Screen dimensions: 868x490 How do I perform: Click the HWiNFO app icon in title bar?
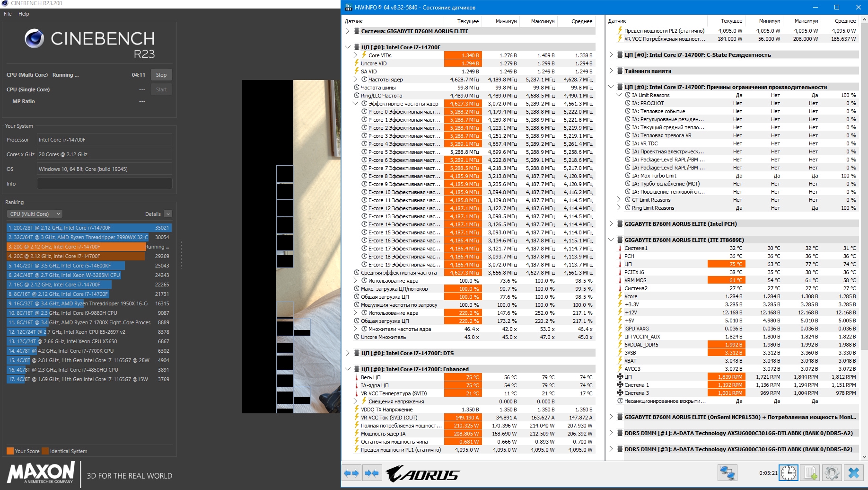click(349, 8)
